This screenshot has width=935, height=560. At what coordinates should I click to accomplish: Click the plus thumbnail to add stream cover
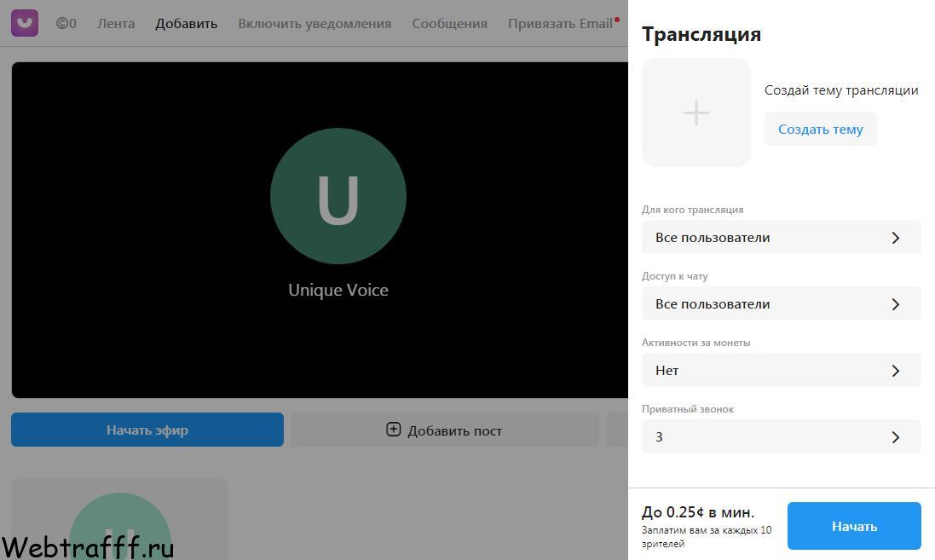695,113
